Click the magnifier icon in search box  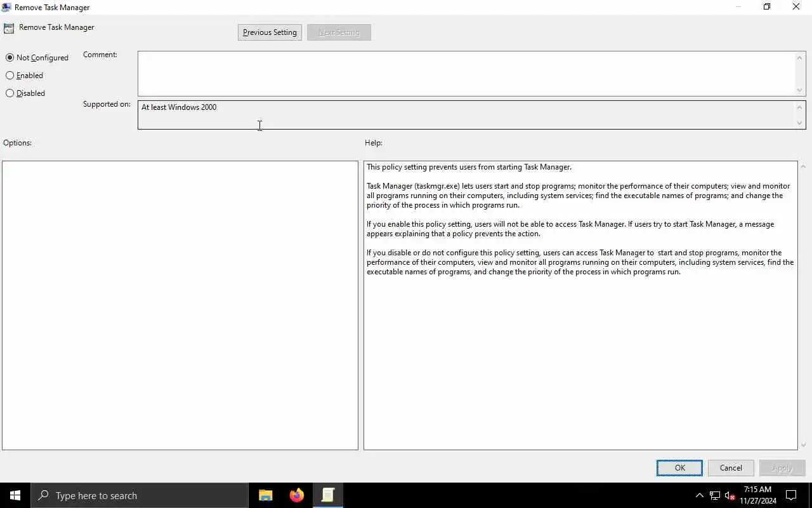[44, 495]
